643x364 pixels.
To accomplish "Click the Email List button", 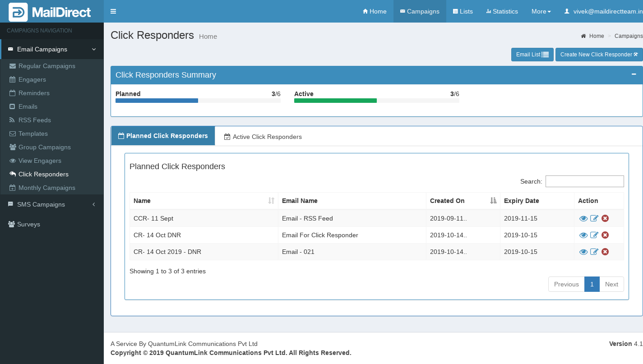I will (532, 55).
